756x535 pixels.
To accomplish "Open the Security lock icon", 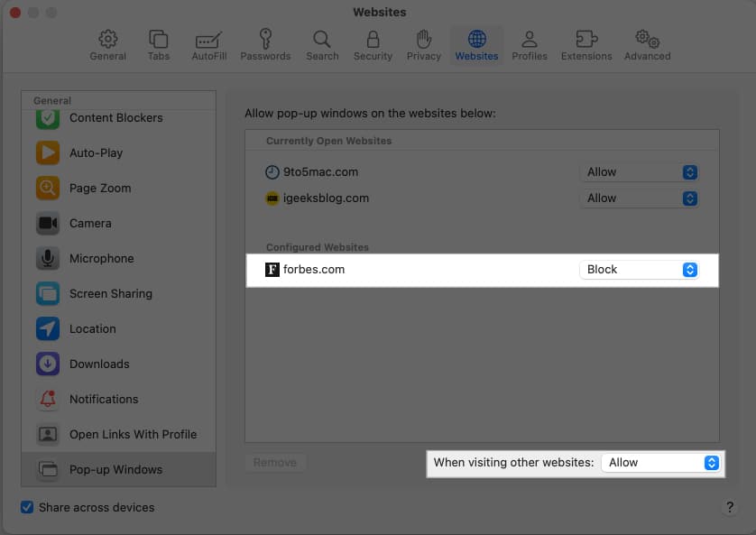I will 373,39.
